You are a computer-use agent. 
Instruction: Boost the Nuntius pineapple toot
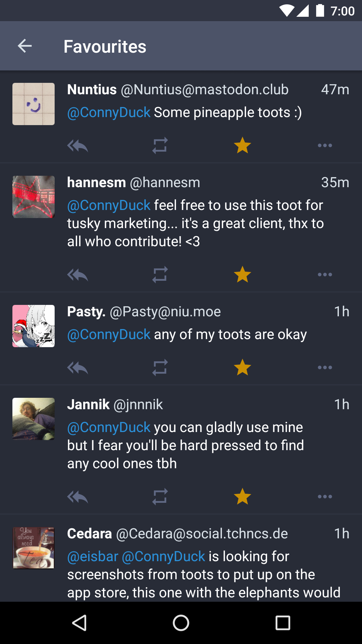click(x=160, y=146)
